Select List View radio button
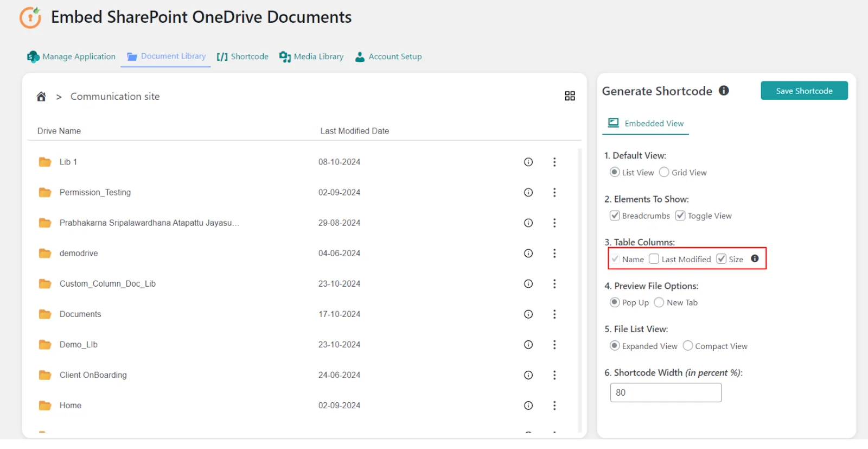Viewport: 868px width, 449px height. coord(615,172)
